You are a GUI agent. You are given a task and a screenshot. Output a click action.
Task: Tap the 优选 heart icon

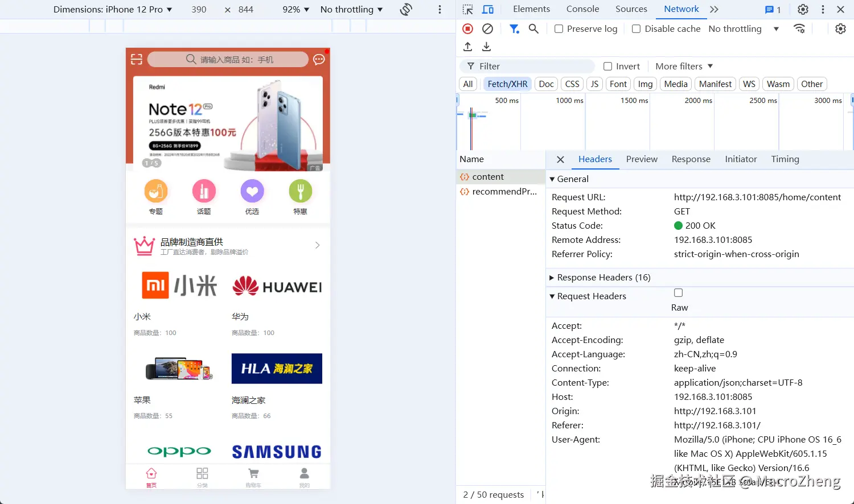tap(252, 191)
